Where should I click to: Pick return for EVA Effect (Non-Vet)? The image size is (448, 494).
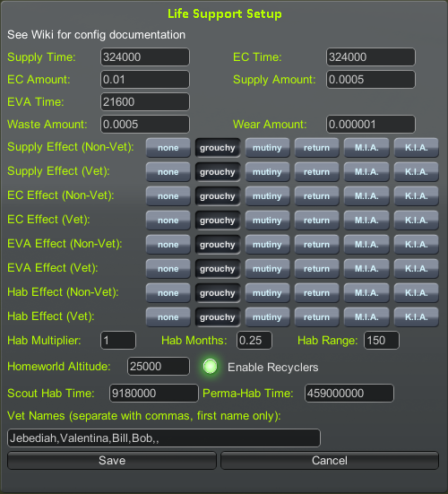point(316,244)
